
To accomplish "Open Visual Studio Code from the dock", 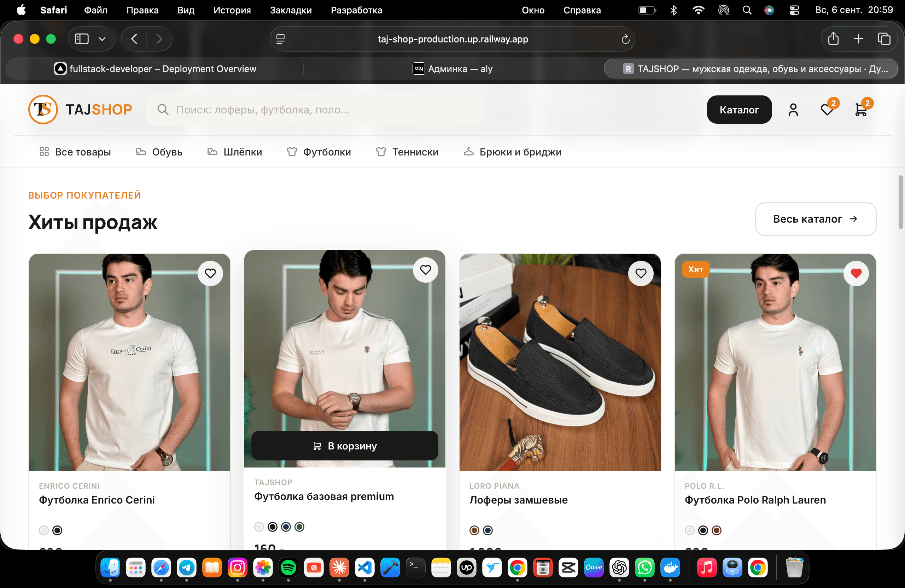I will coord(365,568).
